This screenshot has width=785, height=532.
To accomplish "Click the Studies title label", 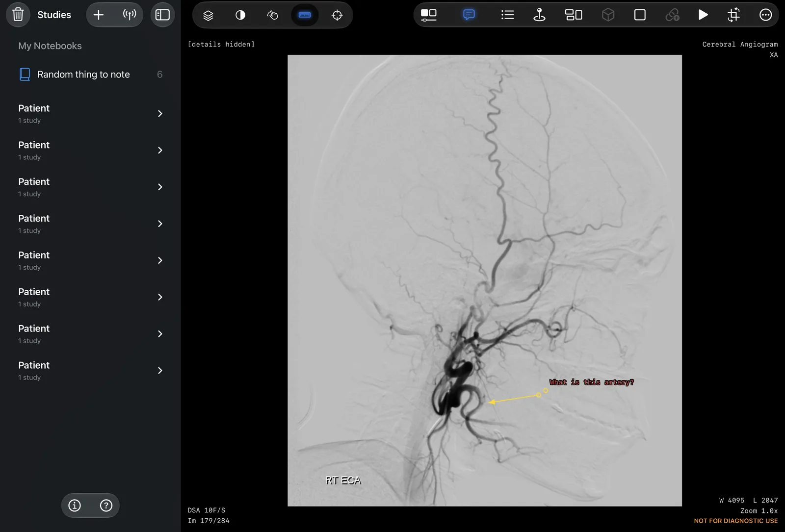I will pyautogui.click(x=54, y=15).
